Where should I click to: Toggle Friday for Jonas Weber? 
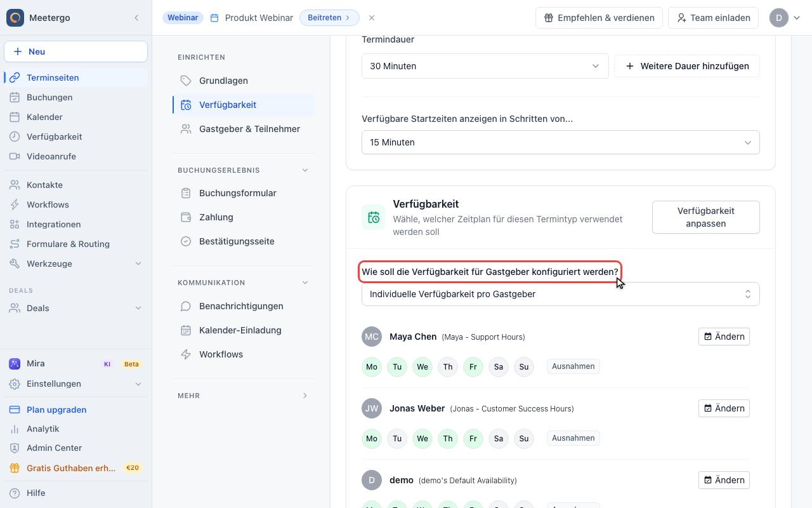coord(473,438)
